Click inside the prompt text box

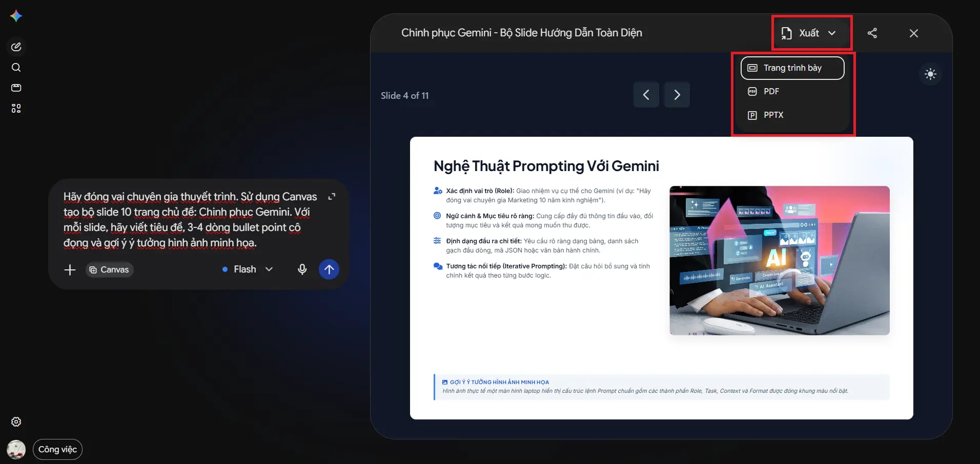click(x=190, y=220)
